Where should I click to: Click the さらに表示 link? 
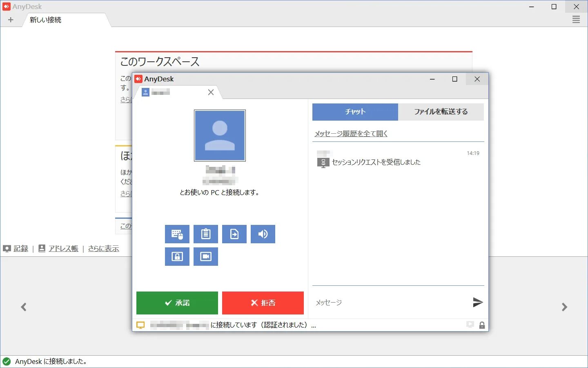tap(103, 248)
